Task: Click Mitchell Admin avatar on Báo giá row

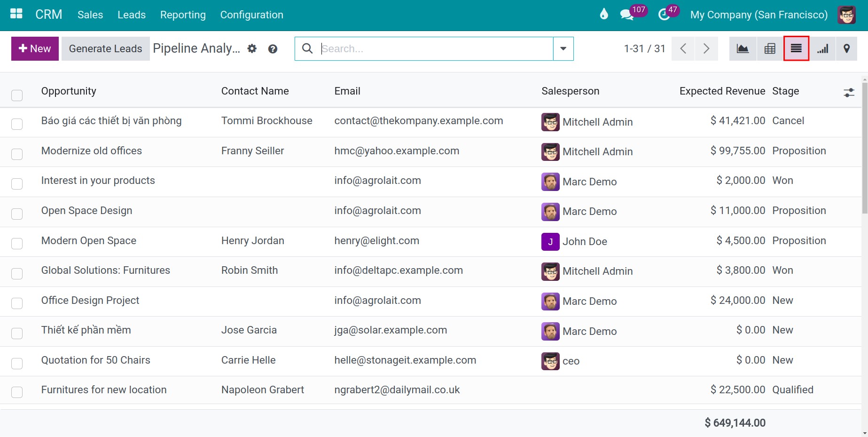Action: coord(550,122)
